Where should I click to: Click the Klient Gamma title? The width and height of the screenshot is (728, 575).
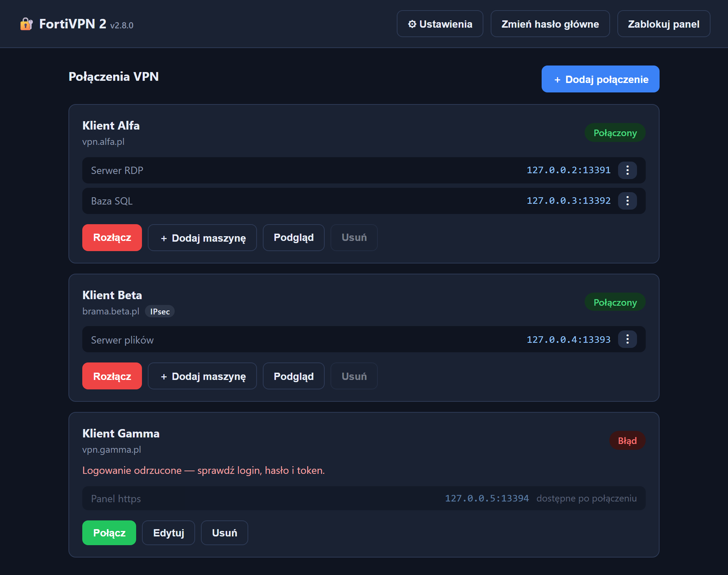click(121, 433)
